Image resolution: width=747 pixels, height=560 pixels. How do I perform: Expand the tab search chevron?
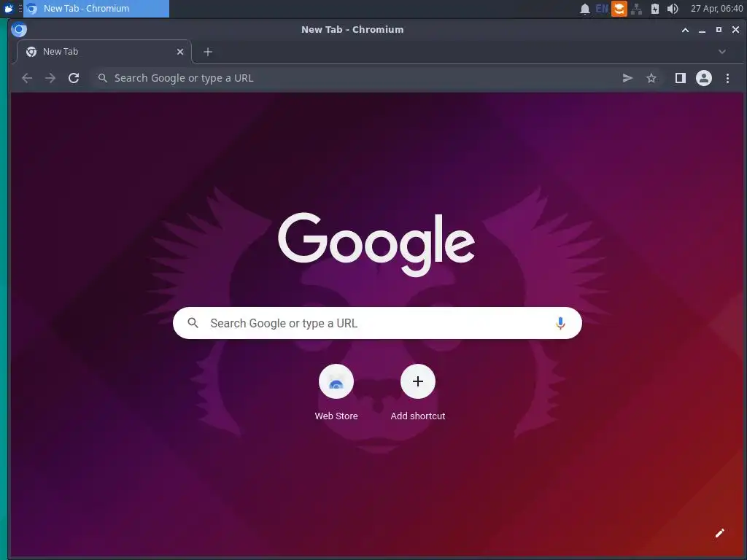click(722, 52)
